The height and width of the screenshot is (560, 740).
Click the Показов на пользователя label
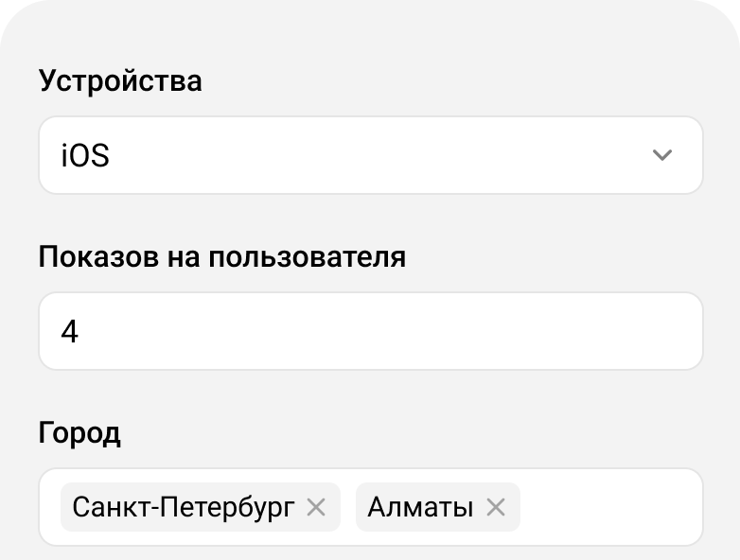tap(222, 256)
